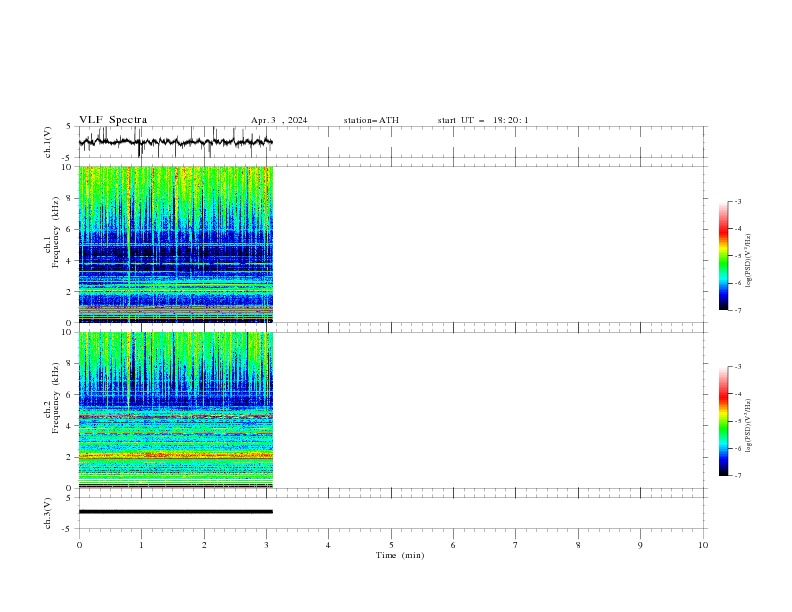
Task: Click the ch.1 log(PSD) color bar
Action: pyautogui.click(x=724, y=256)
